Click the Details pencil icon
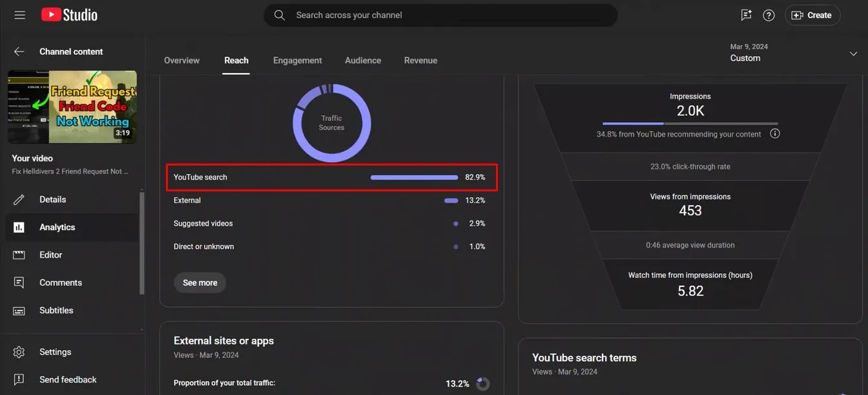This screenshot has height=395, width=868. (19, 200)
